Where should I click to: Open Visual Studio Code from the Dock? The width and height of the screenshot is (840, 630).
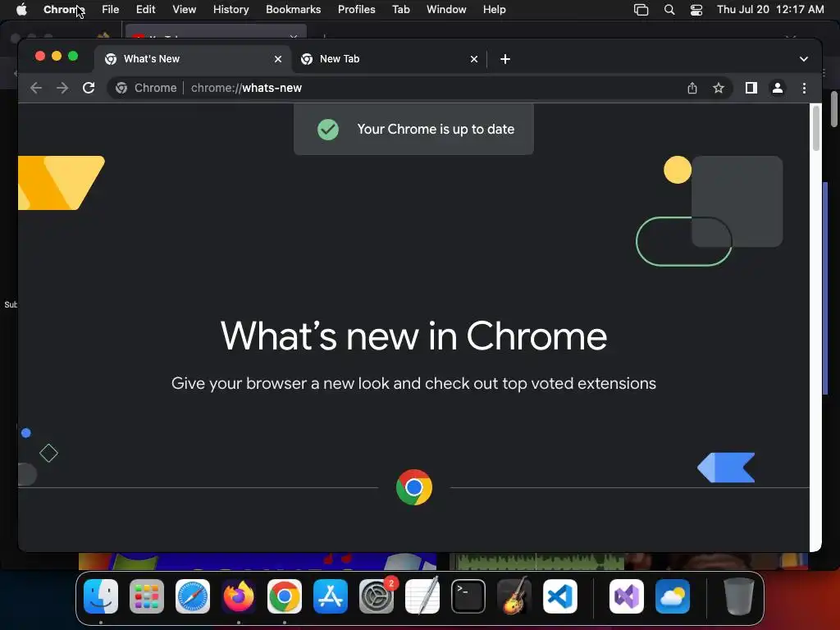559,596
